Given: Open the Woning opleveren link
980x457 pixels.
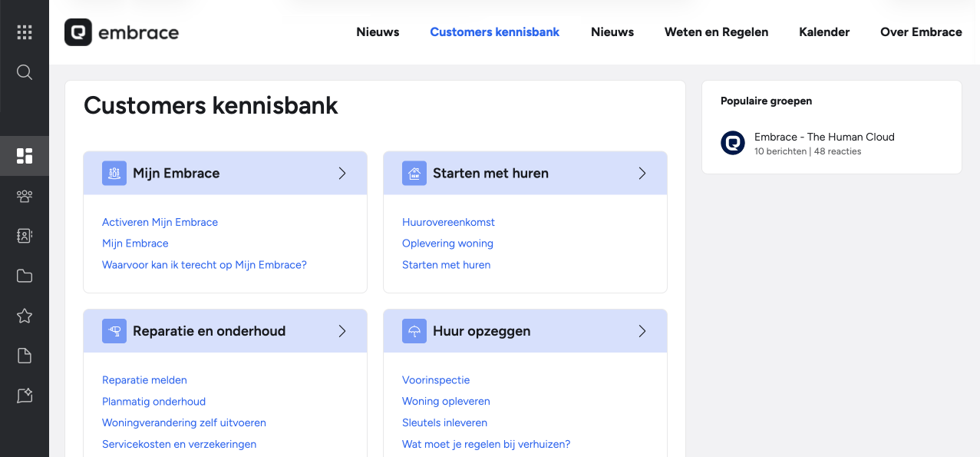Looking at the screenshot, I should [x=446, y=402].
